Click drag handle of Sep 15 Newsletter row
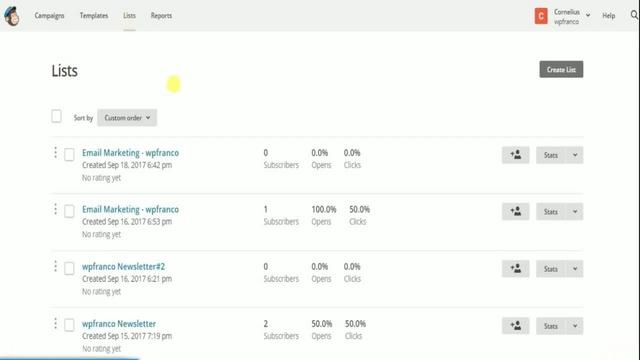The height and width of the screenshot is (360, 640). tap(56, 324)
